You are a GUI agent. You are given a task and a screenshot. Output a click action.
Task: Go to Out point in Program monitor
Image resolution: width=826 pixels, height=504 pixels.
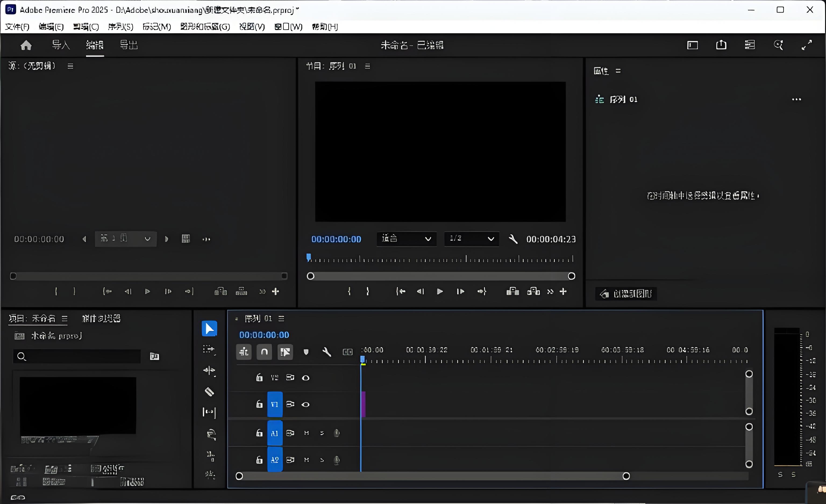click(482, 291)
